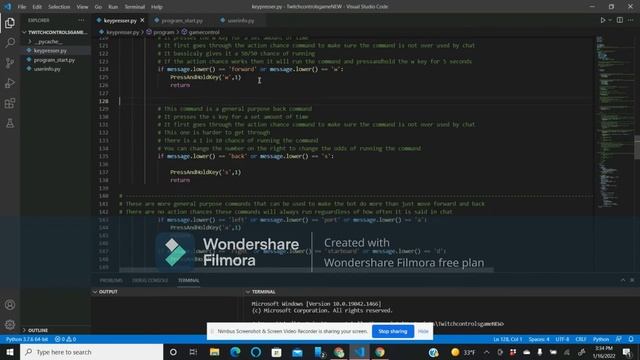Change CRLF end of line sequence
The height and width of the screenshot is (360, 640).
click(581, 340)
